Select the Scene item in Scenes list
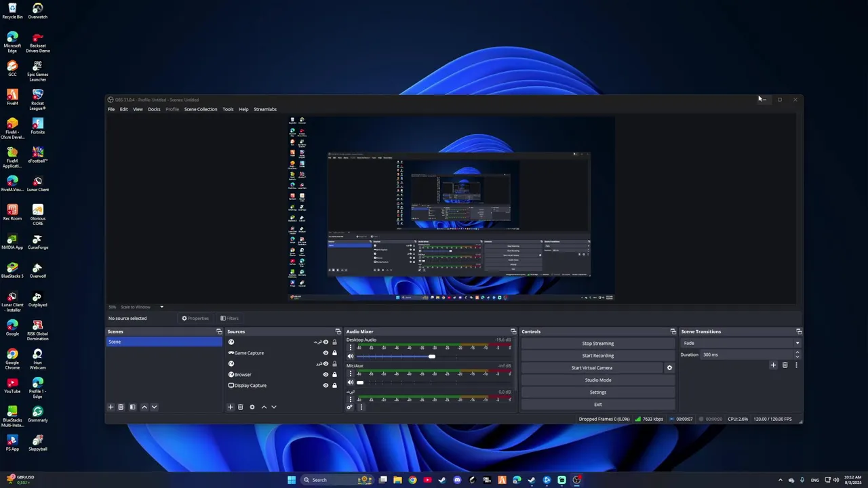The image size is (868, 488). 164,342
